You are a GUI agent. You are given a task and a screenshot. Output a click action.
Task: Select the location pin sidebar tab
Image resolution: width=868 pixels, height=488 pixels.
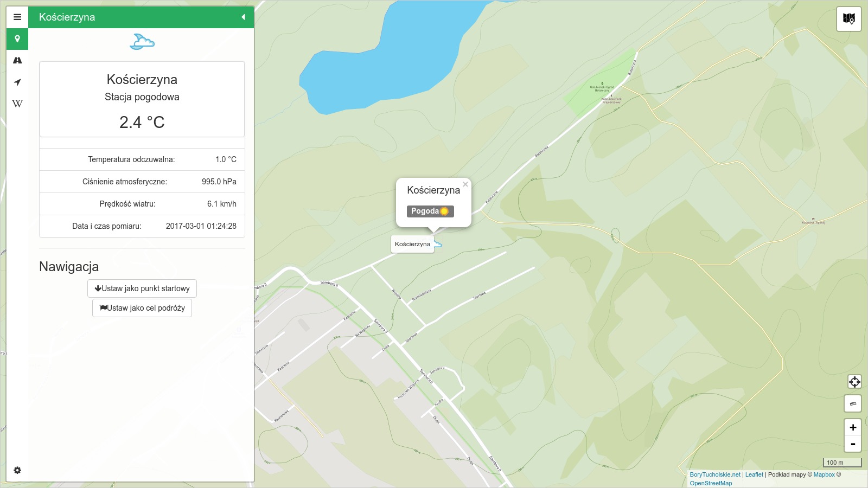[x=17, y=39]
